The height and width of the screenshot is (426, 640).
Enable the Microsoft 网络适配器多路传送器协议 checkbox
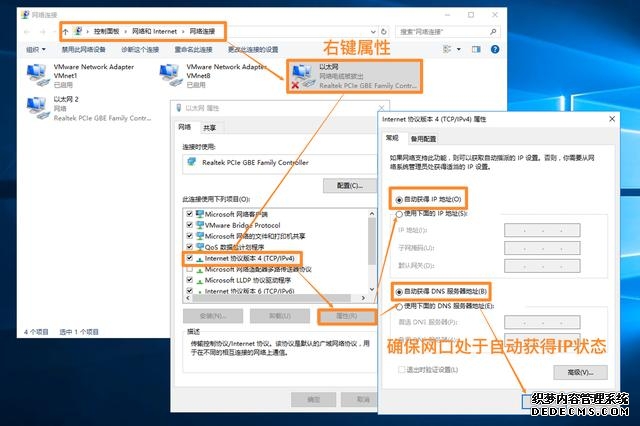tap(189, 269)
